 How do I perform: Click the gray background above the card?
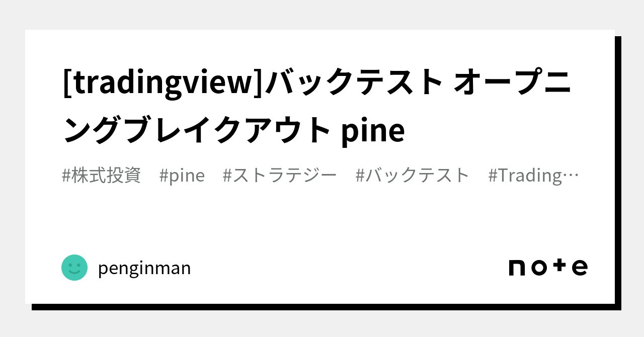coord(322,14)
